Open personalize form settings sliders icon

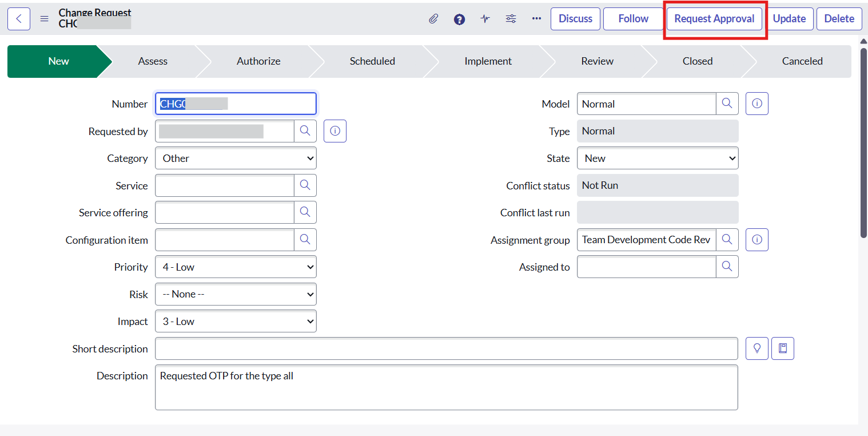tap(511, 19)
